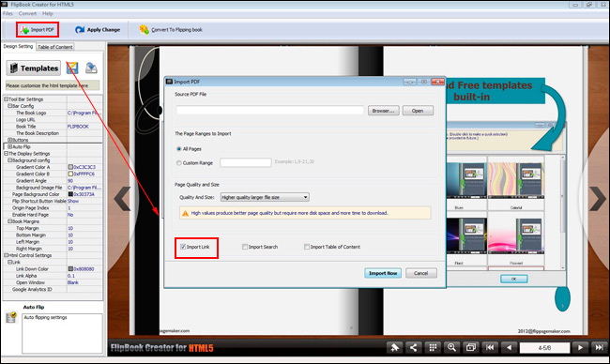The height and width of the screenshot is (364, 610).
Task: Switch to Table of Content tab
Action: [x=54, y=47]
